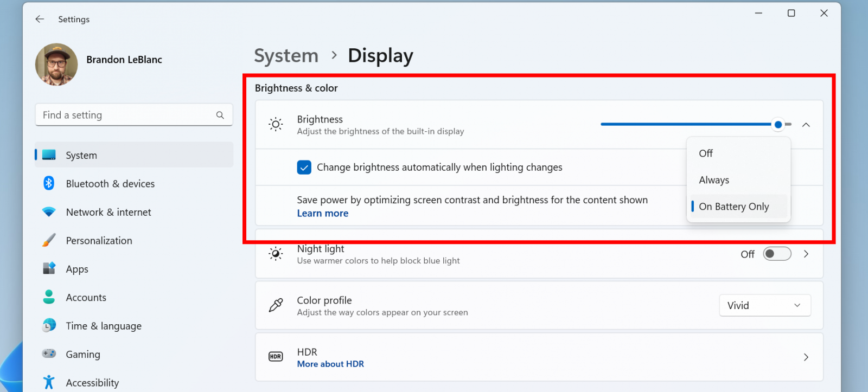Image resolution: width=868 pixels, height=392 pixels.
Task: Click the HDR badge icon
Action: pyautogui.click(x=276, y=357)
